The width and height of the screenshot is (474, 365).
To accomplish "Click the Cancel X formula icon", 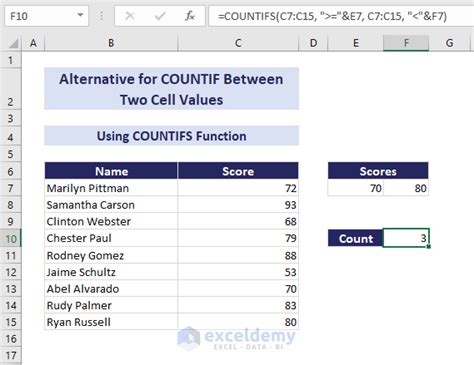I will pyautogui.click(x=130, y=16).
